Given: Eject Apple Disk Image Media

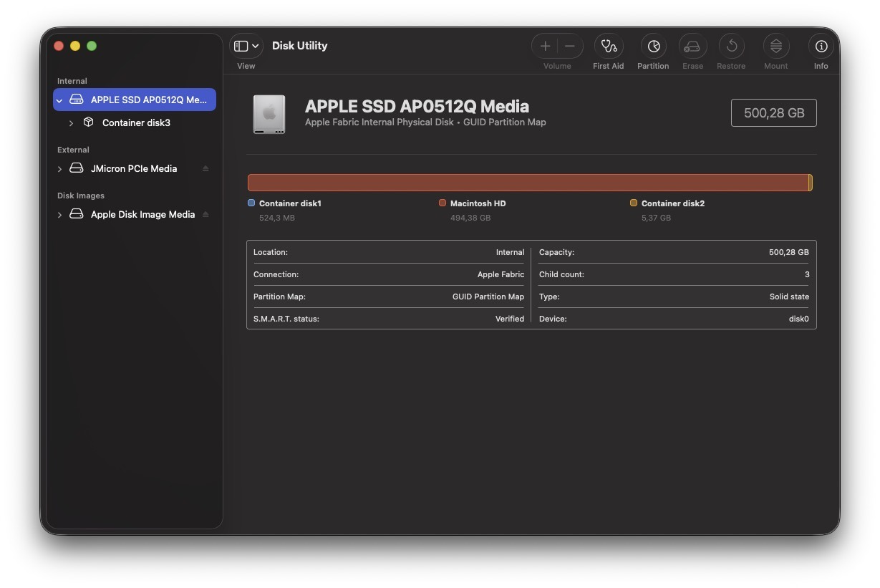Looking at the screenshot, I should click(206, 214).
